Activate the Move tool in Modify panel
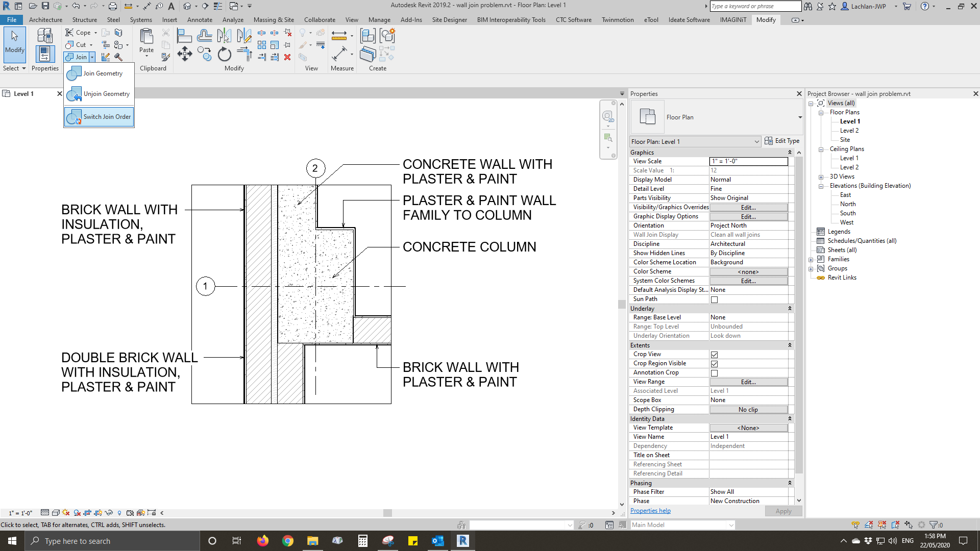 185,54
